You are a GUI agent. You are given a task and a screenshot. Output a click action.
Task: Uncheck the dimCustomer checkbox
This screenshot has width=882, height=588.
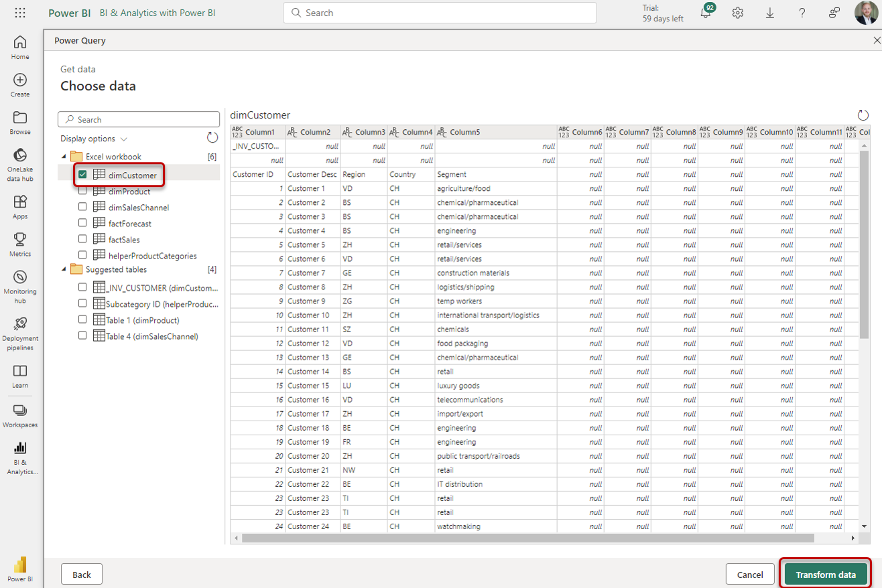[x=82, y=175]
